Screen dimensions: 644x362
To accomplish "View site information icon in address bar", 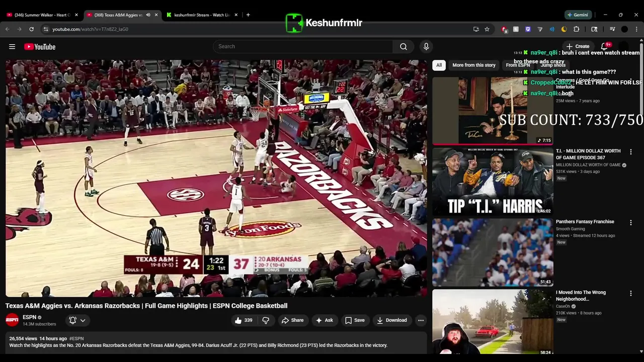I will (x=46, y=29).
